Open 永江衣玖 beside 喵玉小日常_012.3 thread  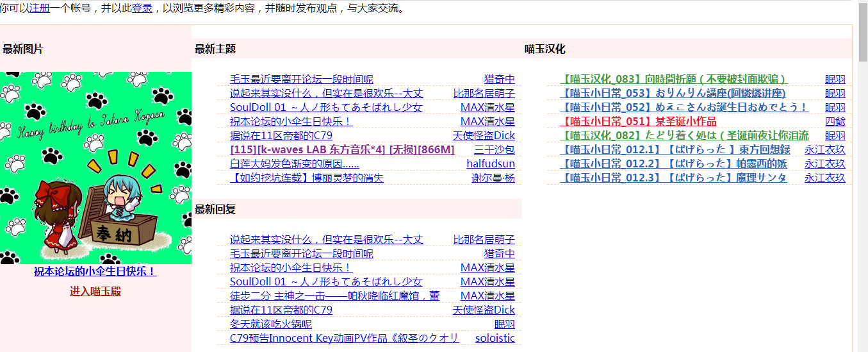(x=825, y=178)
